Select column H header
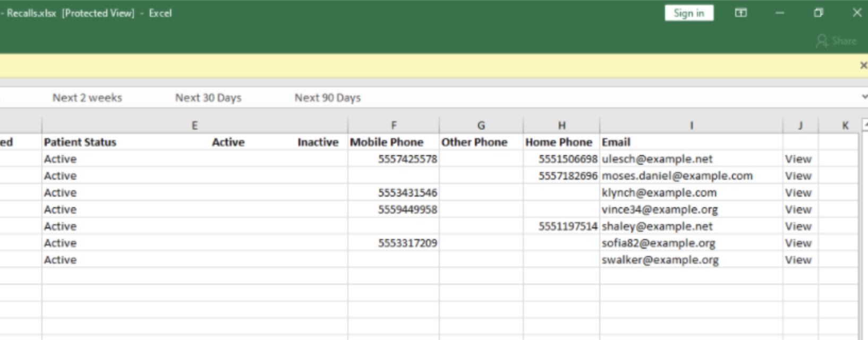This screenshot has width=868, height=340. coord(561,125)
